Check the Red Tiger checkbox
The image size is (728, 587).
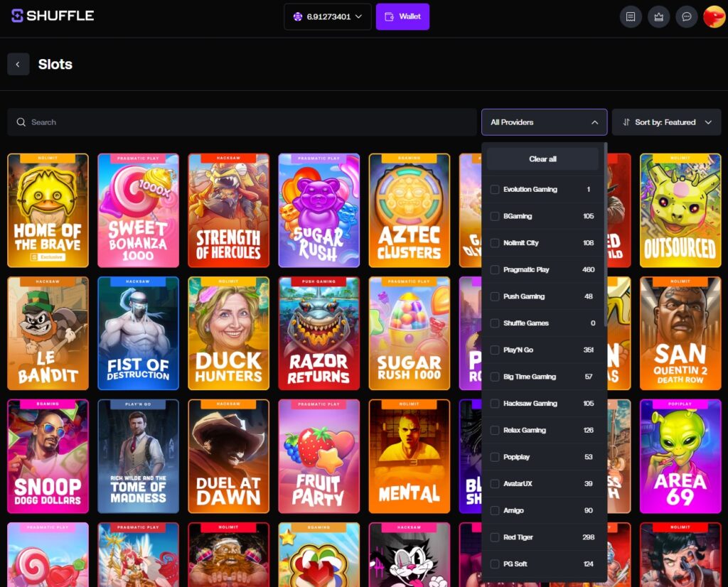[x=495, y=537]
